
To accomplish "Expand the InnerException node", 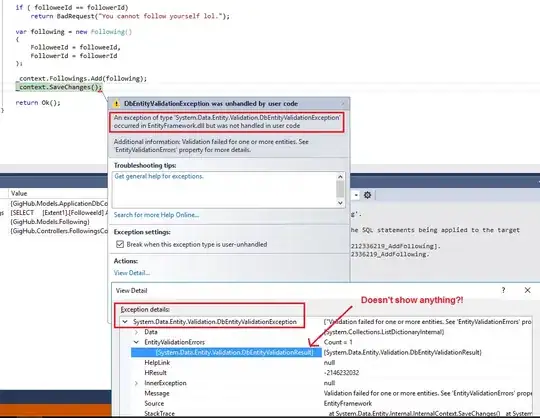I will 136,383.
